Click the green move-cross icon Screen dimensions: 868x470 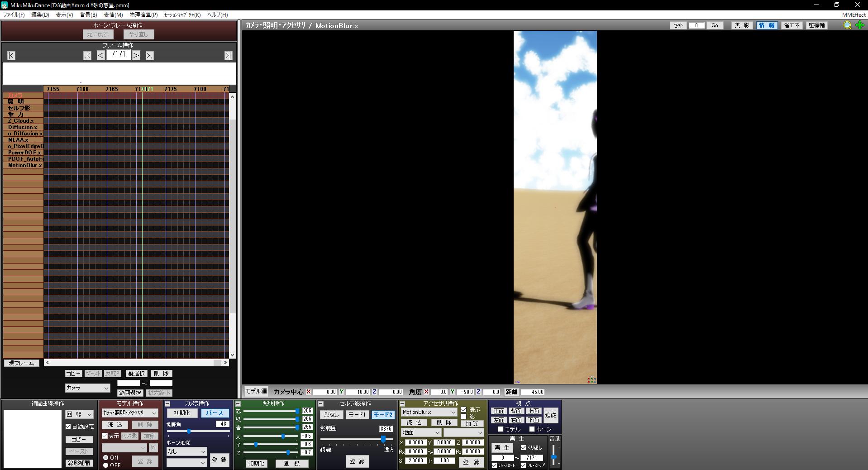860,25
